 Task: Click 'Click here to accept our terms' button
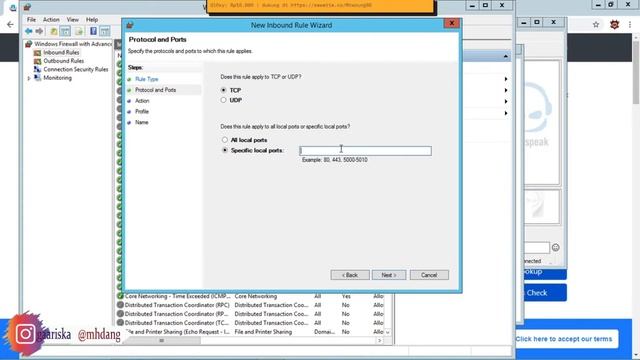coord(567,339)
